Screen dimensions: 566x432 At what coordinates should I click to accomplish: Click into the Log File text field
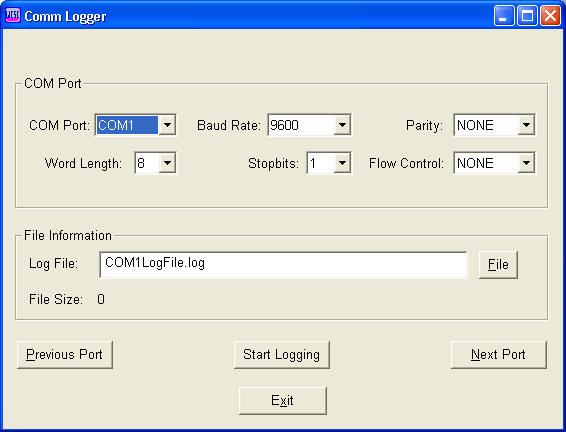pos(283,265)
